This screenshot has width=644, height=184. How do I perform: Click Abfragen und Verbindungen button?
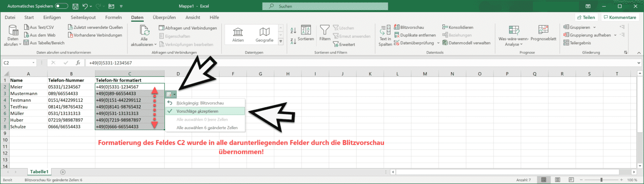coord(188,28)
